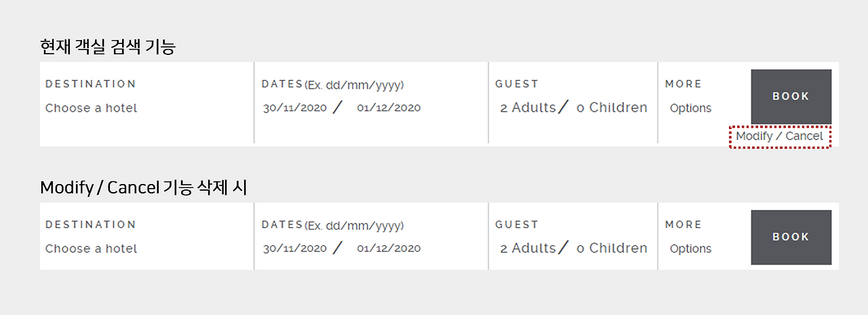This screenshot has width=868, height=315.
Task: Open the Modify / Cancel link
Action: [779, 136]
